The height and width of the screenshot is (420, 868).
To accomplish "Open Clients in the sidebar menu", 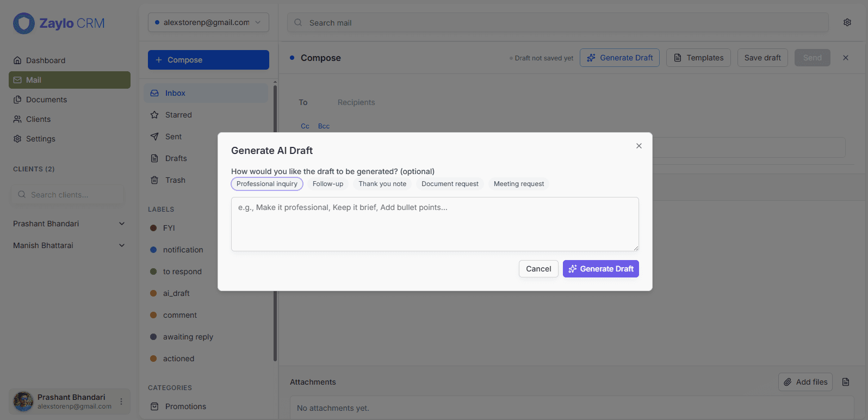I will (x=38, y=119).
